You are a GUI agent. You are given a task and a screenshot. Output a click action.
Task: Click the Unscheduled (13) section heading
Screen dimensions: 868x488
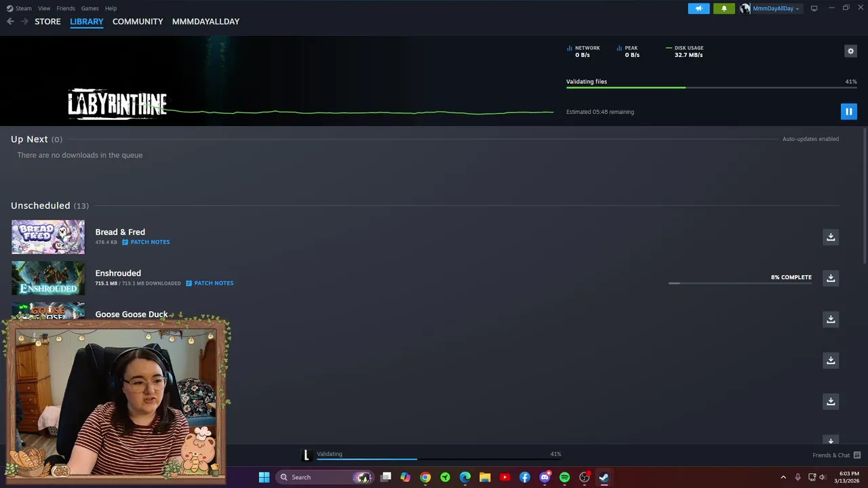[x=50, y=205]
